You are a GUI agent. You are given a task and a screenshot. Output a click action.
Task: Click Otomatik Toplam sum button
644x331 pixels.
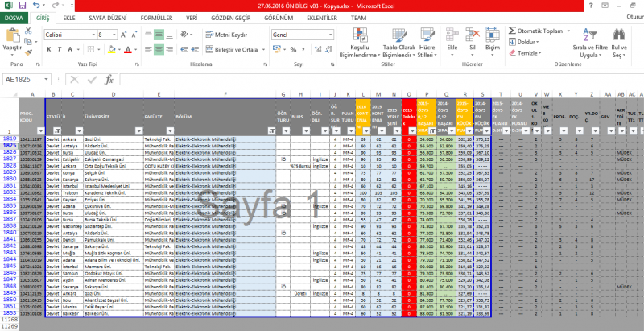click(535, 31)
